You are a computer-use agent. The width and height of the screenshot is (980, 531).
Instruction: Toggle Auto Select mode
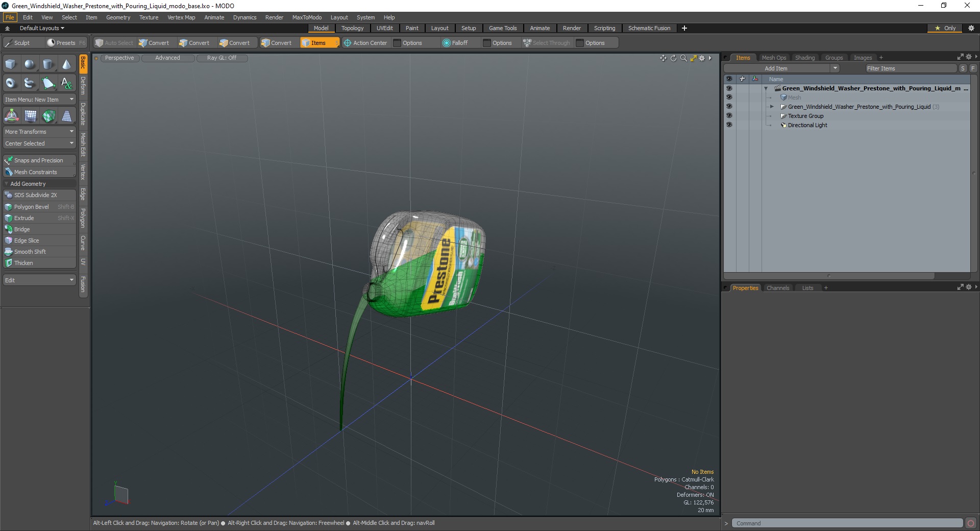(114, 43)
